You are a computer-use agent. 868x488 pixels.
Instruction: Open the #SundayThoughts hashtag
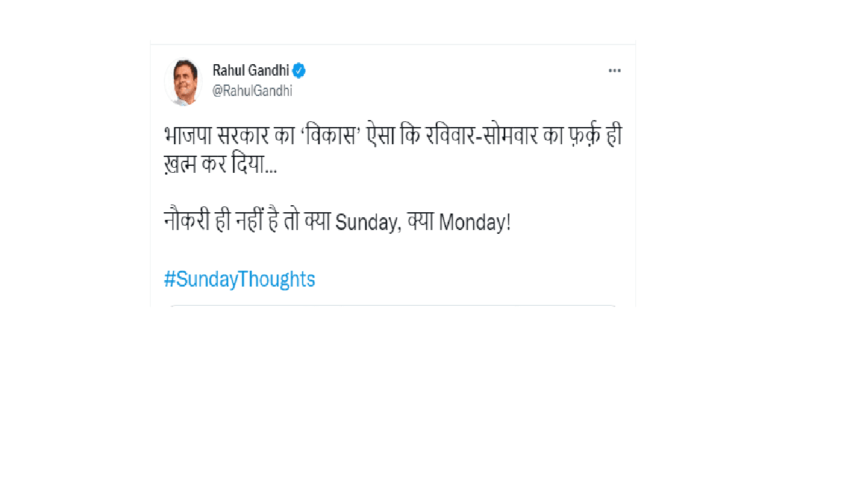240,279
